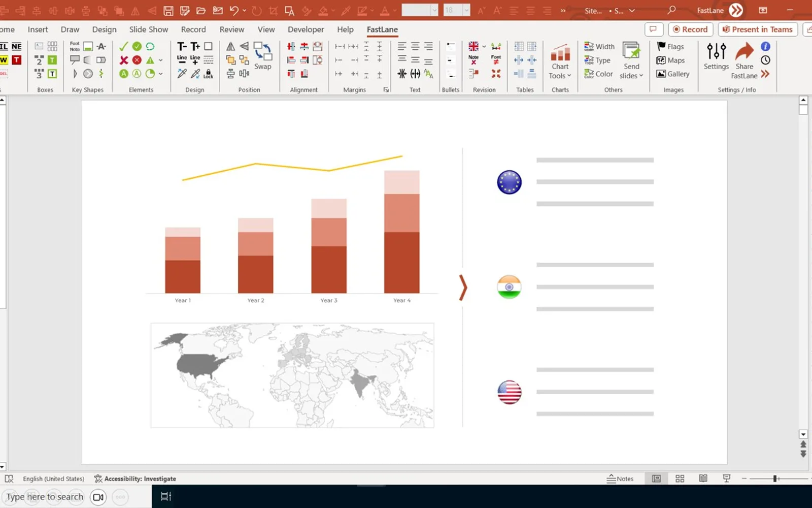Image resolution: width=812 pixels, height=508 pixels.
Task: Toggle the Notes pane
Action: tap(620, 479)
